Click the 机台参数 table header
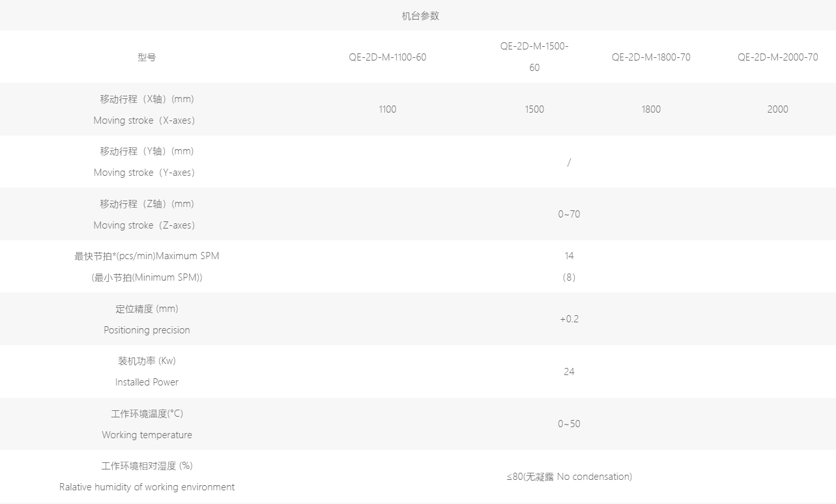 [x=420, y=16]
